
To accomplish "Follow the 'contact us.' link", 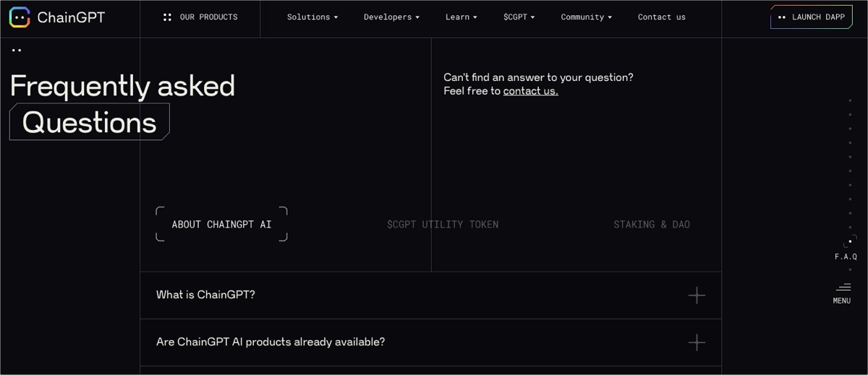I will click(x=530, y=91).
